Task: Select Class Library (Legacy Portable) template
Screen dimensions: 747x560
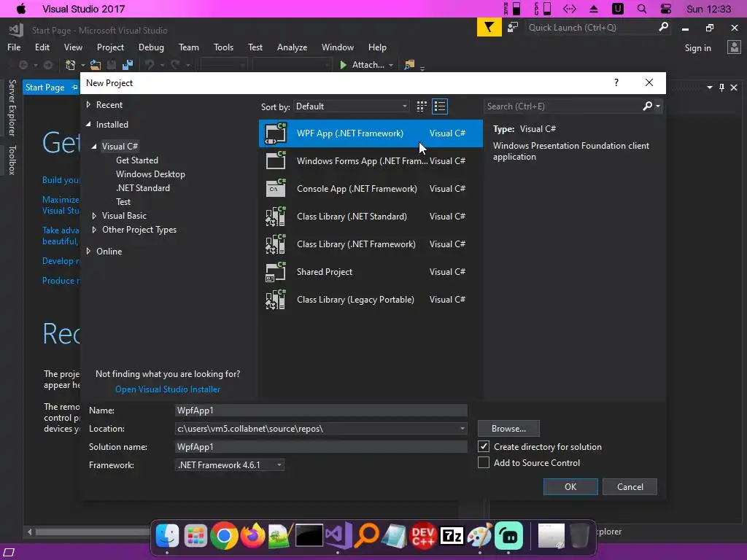Action: [x=371, y=300]
